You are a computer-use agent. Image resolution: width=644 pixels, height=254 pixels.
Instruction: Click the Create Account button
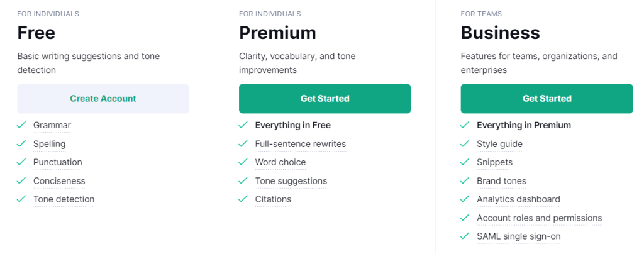103,99
